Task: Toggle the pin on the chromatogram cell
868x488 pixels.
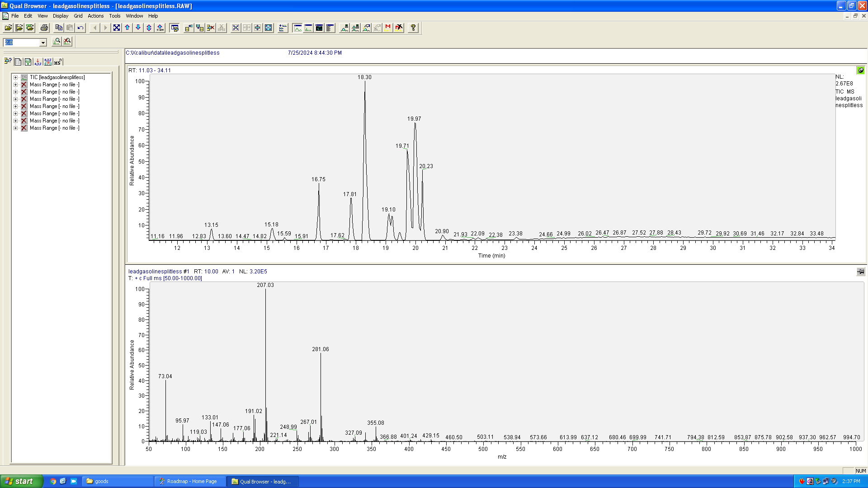Action: 860,70
